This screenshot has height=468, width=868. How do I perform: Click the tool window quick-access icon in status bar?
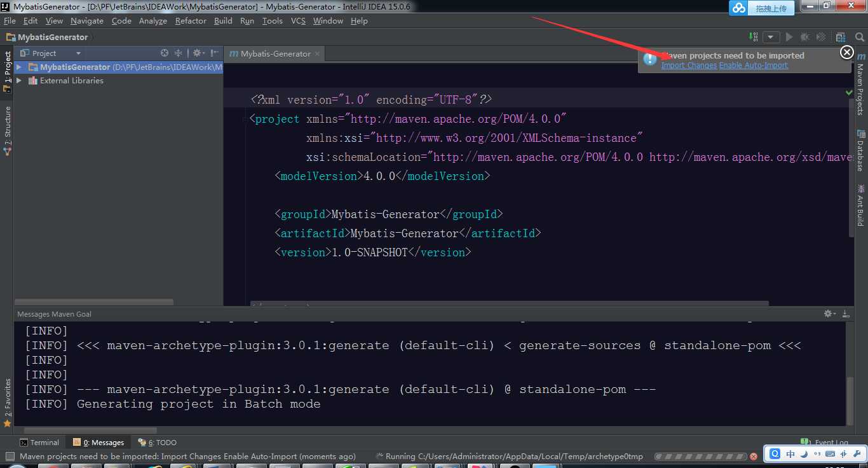click(10, 456)
